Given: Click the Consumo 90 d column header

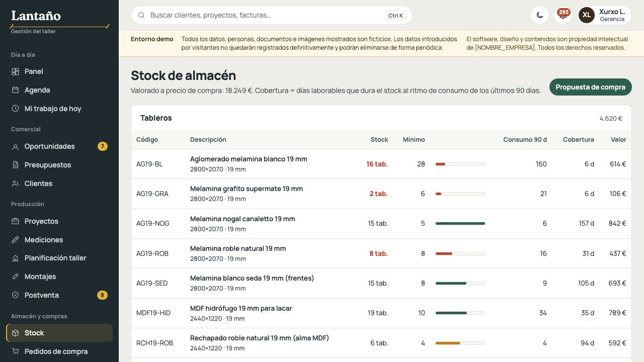Looking at the screenshot, I should (525, 139).
